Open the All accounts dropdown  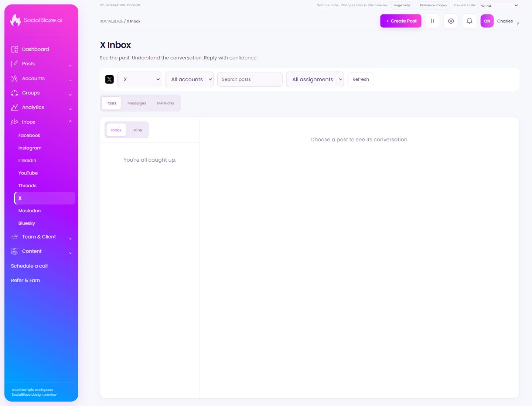(x=189, y=79)
